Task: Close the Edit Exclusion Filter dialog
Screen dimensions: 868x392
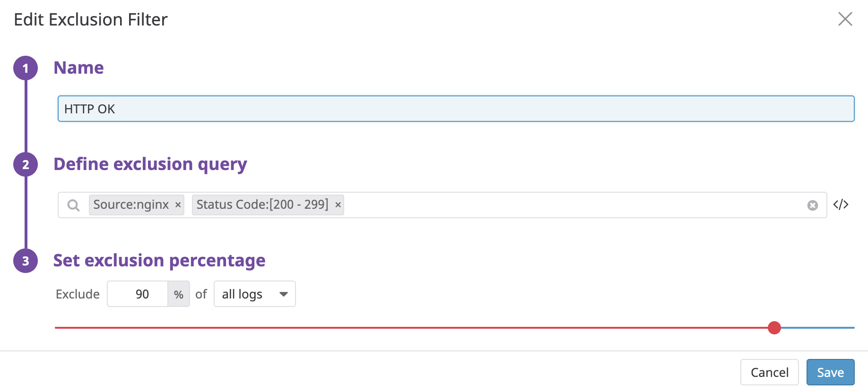Action: [x=845, y=19]
